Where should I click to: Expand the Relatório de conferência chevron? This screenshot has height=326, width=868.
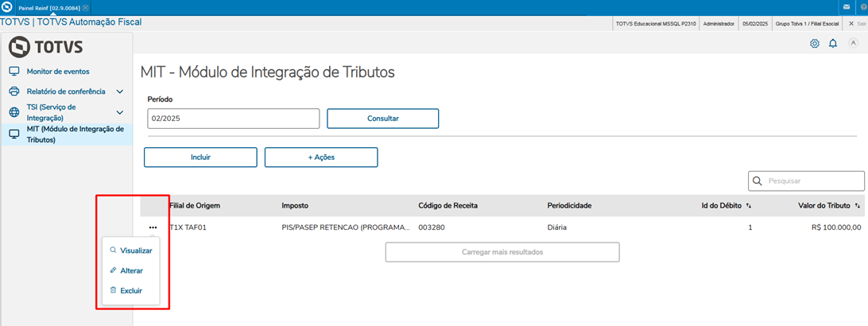[x=119, y=91]
